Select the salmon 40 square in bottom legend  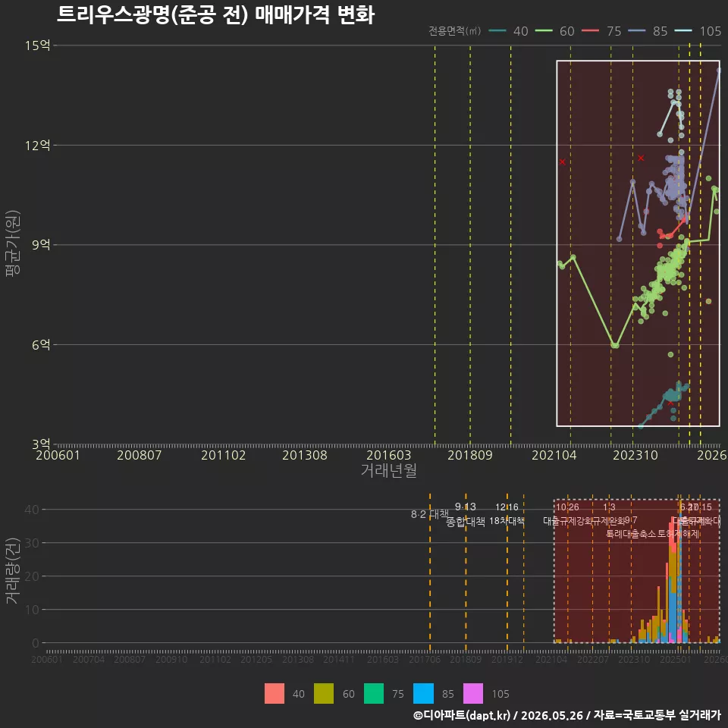275,694
